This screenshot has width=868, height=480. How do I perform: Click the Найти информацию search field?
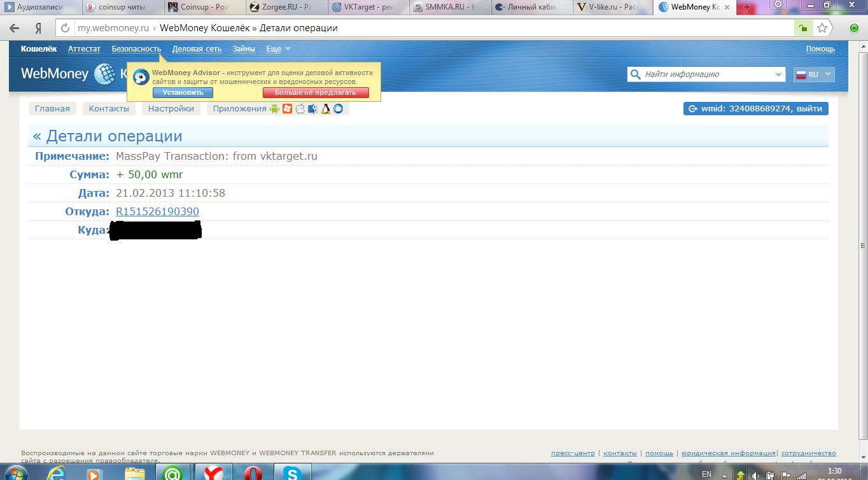pos(706,74)
